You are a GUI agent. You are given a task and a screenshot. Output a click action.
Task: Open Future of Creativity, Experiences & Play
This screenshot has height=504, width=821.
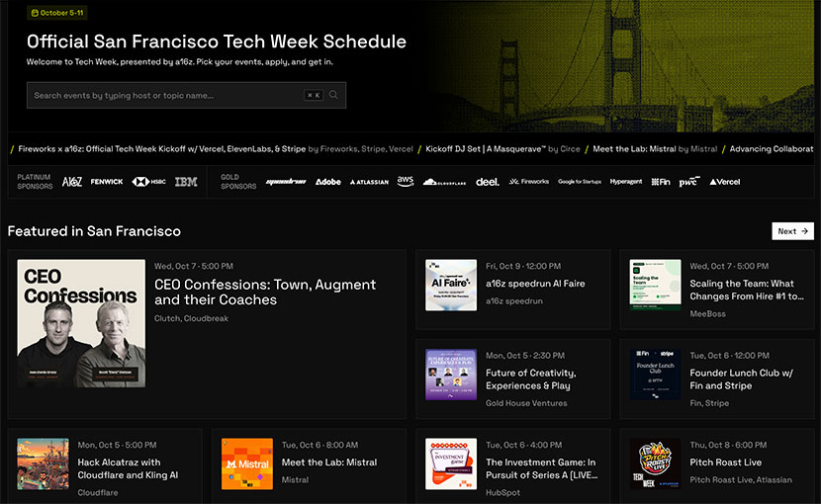tap(531, 378)
